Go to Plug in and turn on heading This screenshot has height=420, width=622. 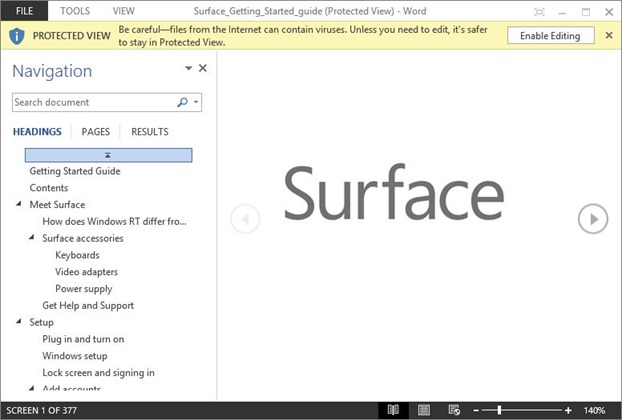[83, 339]
